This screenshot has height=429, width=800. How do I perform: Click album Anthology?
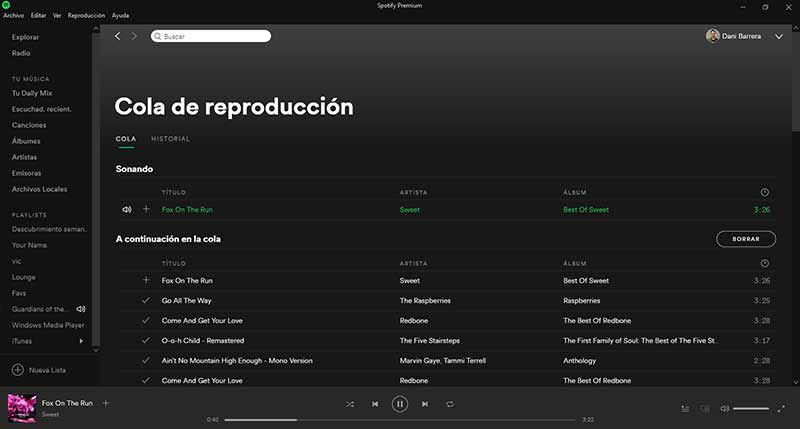(580, 361)
